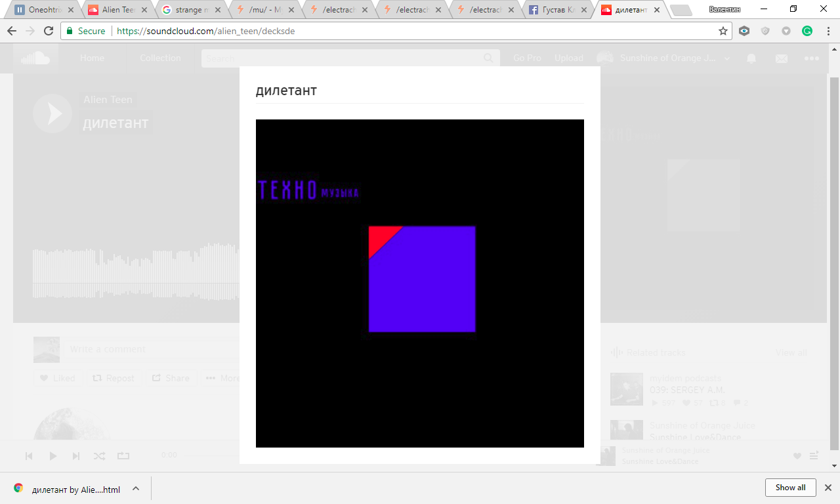The width and height of the screenshot is (840, 504).
Task: Seek within the track waveform
Action: (x=136, y=272)
